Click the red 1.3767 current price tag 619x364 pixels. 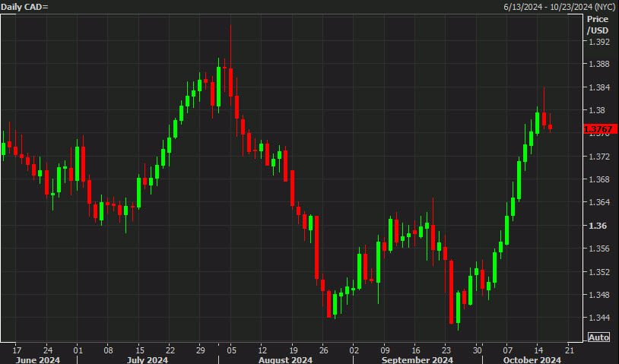tap(600, 129)
